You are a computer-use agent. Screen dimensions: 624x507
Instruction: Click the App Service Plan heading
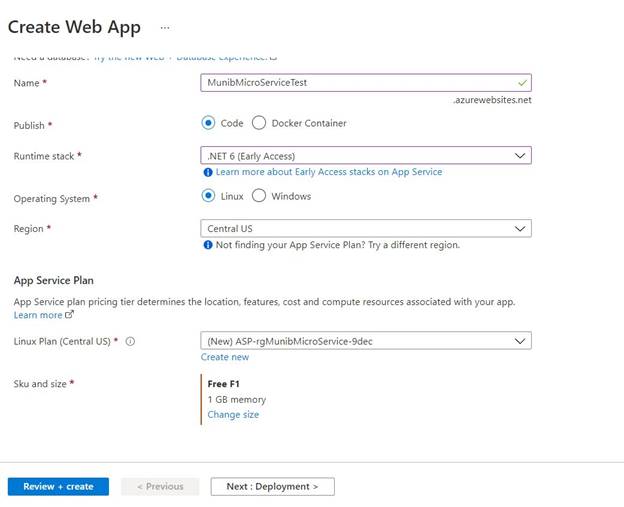(54, 281)
